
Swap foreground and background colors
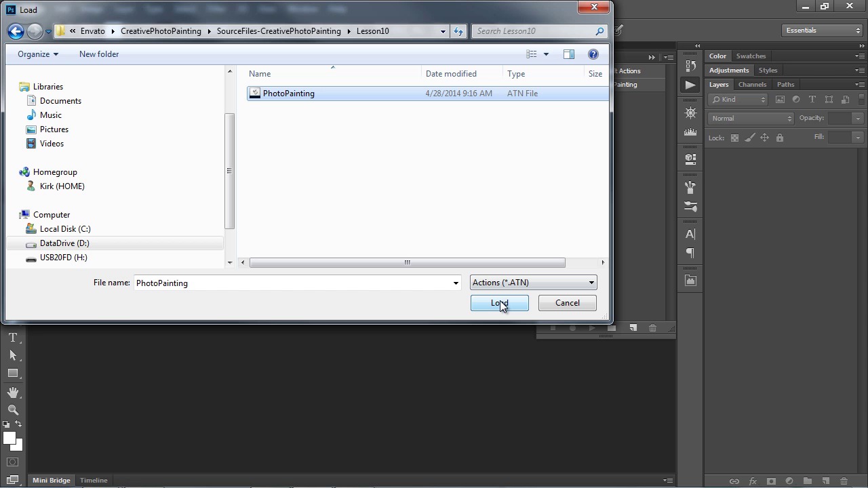(19, 424)
